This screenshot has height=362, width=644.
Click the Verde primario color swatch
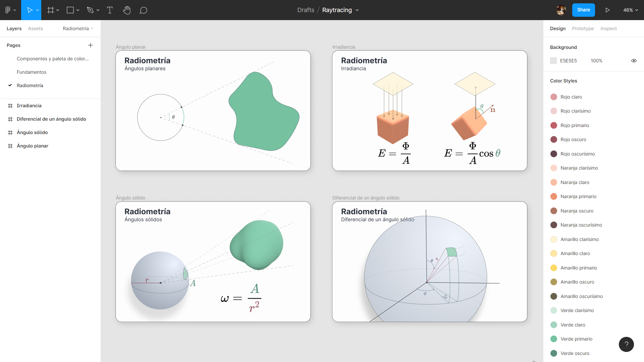point(554,338)
